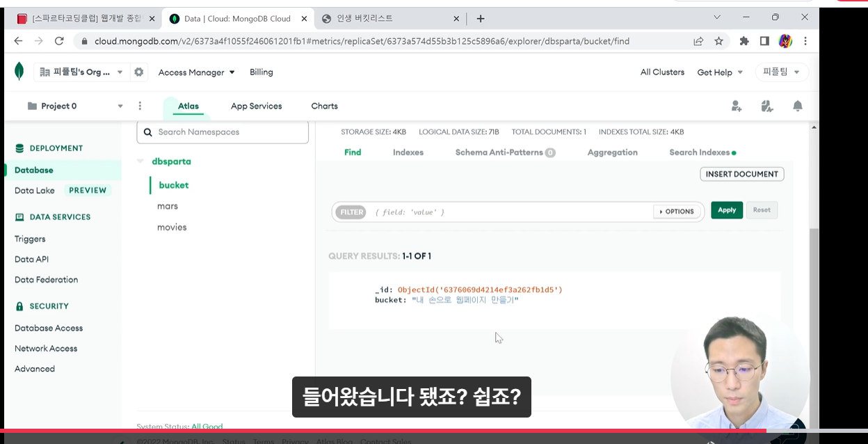Open the project folder icon
Screen dimensions: 868x444
[x=32, y=106]
